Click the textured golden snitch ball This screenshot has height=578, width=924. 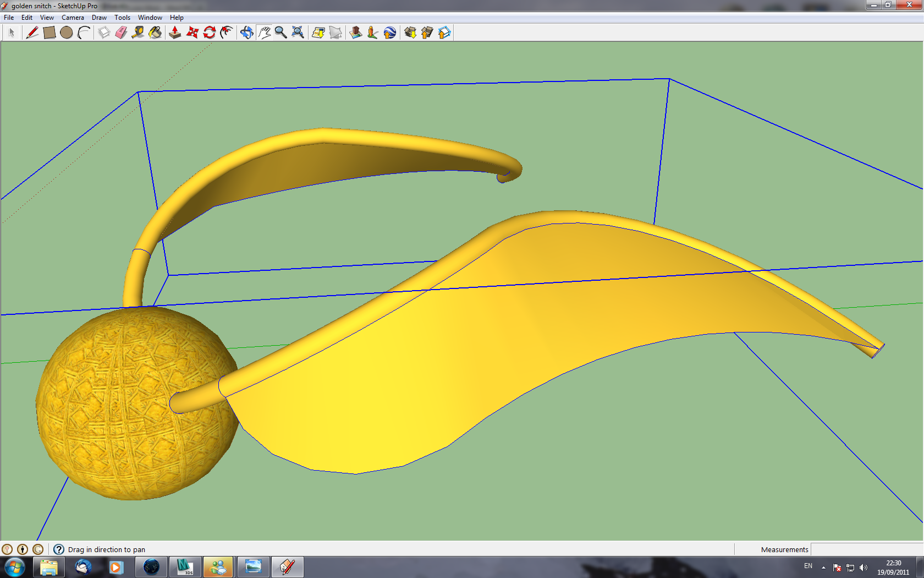point(137,403)
